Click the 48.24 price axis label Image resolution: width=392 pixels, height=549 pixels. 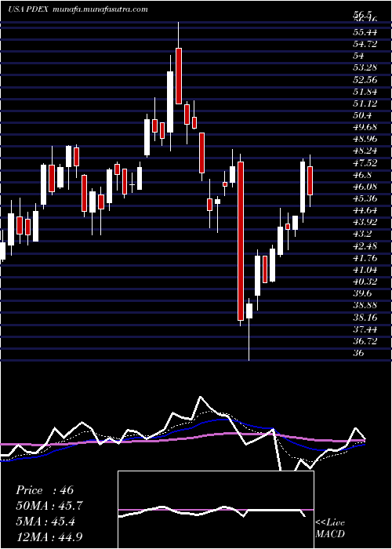[365, 151]
